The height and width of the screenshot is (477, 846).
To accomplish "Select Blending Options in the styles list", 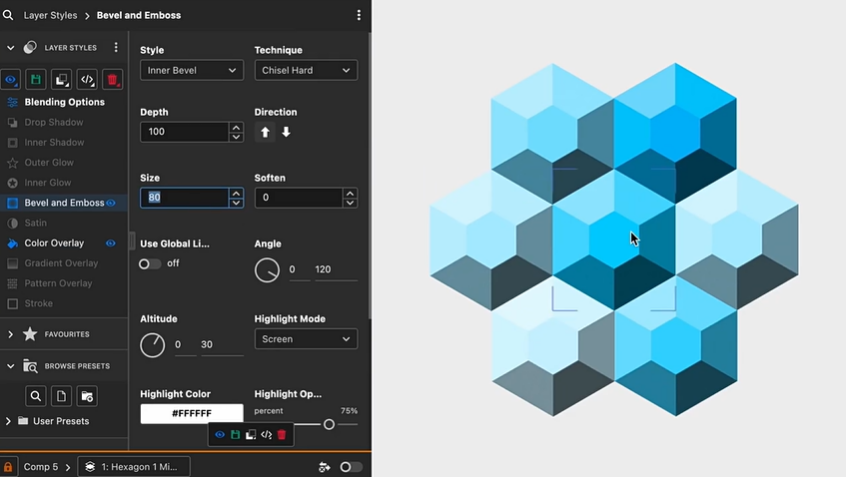I will 64,102.
